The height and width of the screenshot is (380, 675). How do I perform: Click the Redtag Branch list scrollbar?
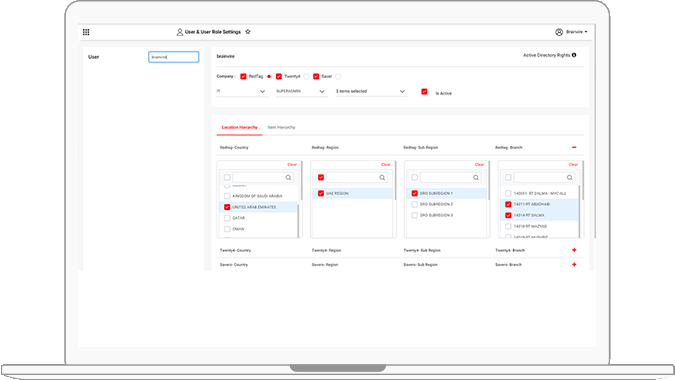click(x=579, y=211)
